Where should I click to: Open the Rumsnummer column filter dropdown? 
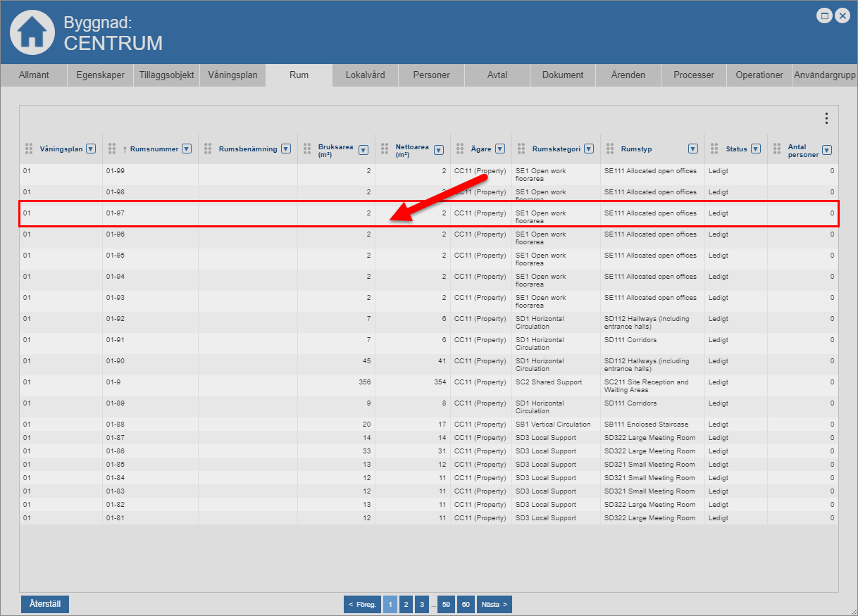(x=187, y=149)
